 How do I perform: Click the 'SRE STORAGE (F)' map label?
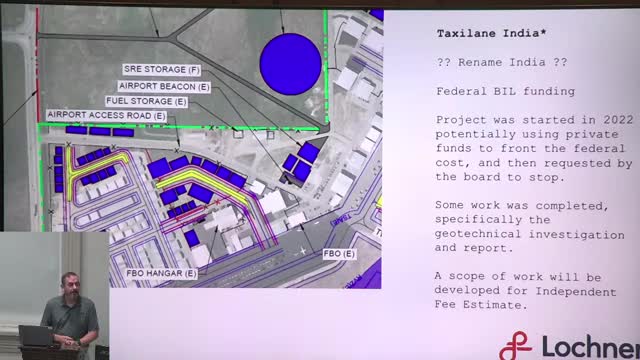tap(162, 69)
